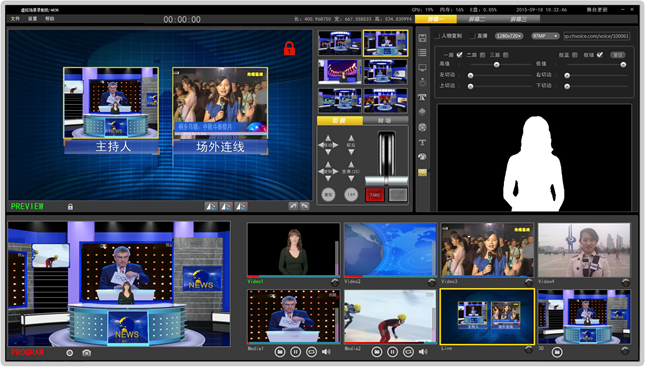This screenshot has width=645, height=367.
Task: Click the Video2 settings knob icon
Action: (432, 282)
